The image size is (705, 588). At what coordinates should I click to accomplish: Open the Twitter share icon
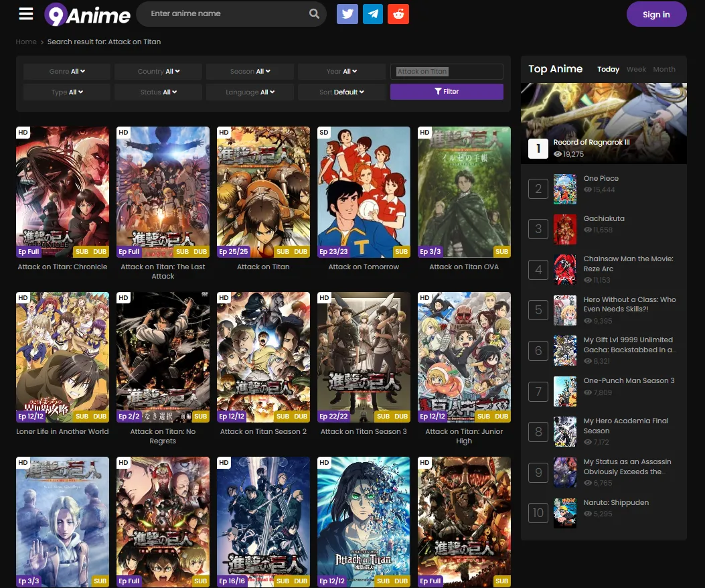click(x=347, y=14)
